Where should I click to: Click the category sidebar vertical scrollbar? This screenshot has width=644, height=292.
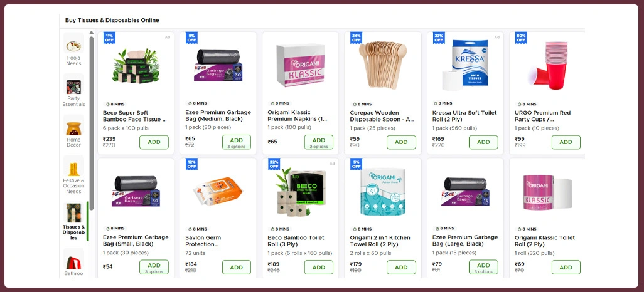(92, 123)
